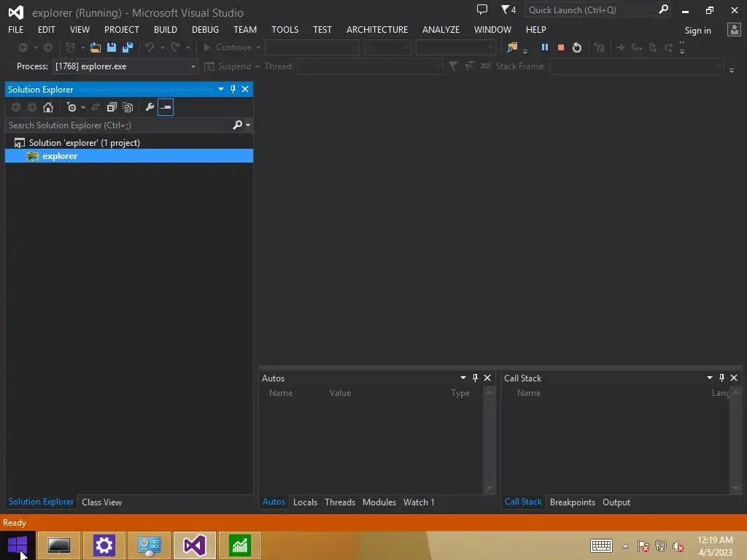
Task: Go Home in Solution Explorer toolbar
Action: coord(48,107)
